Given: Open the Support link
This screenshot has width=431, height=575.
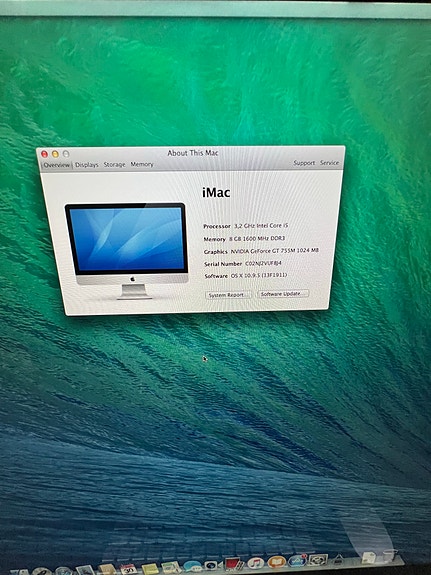Looking at the screenshot, I should [x=304, y=163].
